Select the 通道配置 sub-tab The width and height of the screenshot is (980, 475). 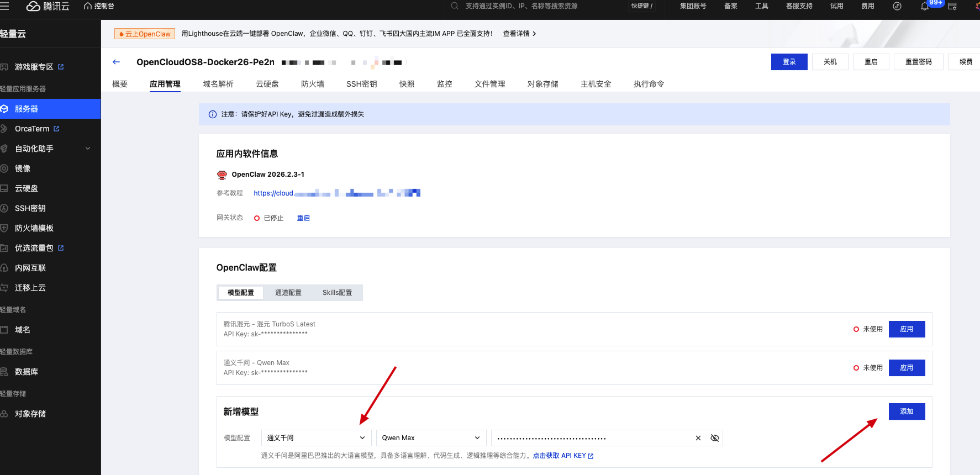[x=288, y=293]
